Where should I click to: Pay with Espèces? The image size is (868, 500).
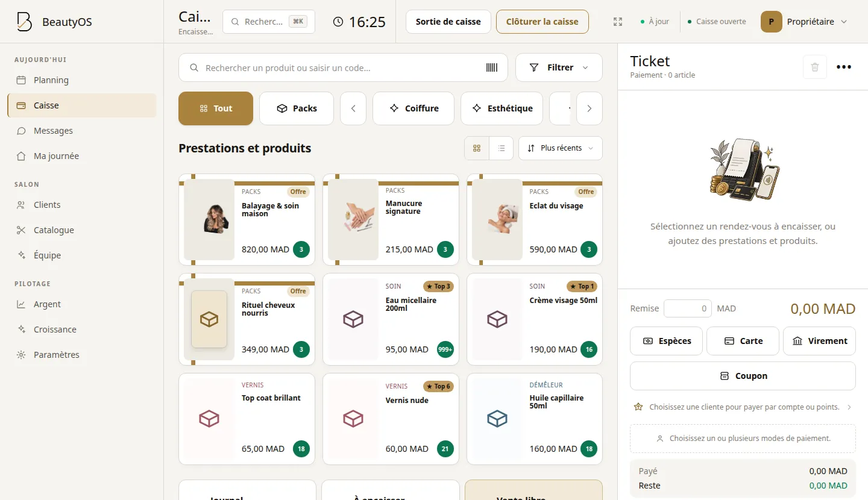[666, 341]
